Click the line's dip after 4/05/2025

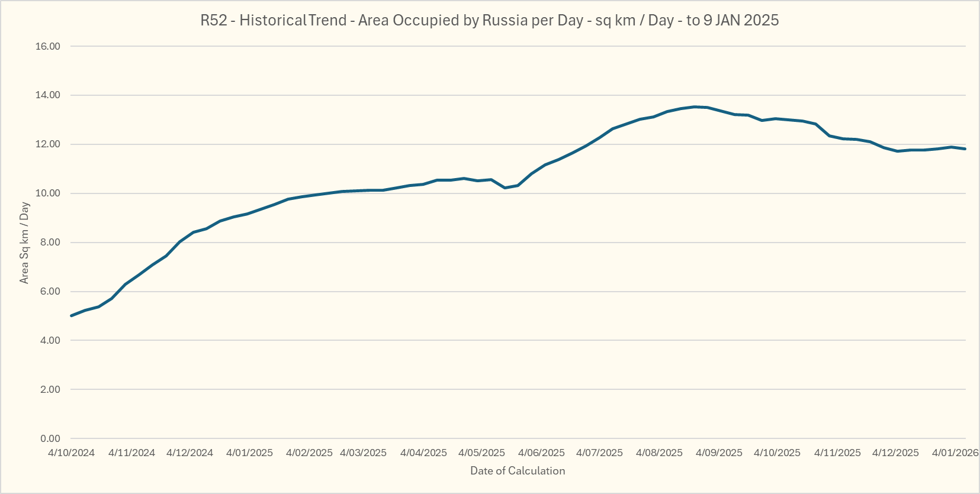[505, 188]
